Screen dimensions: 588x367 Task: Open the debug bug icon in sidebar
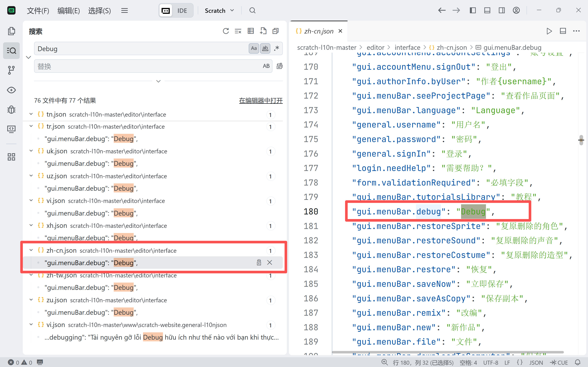coord(11,110)
